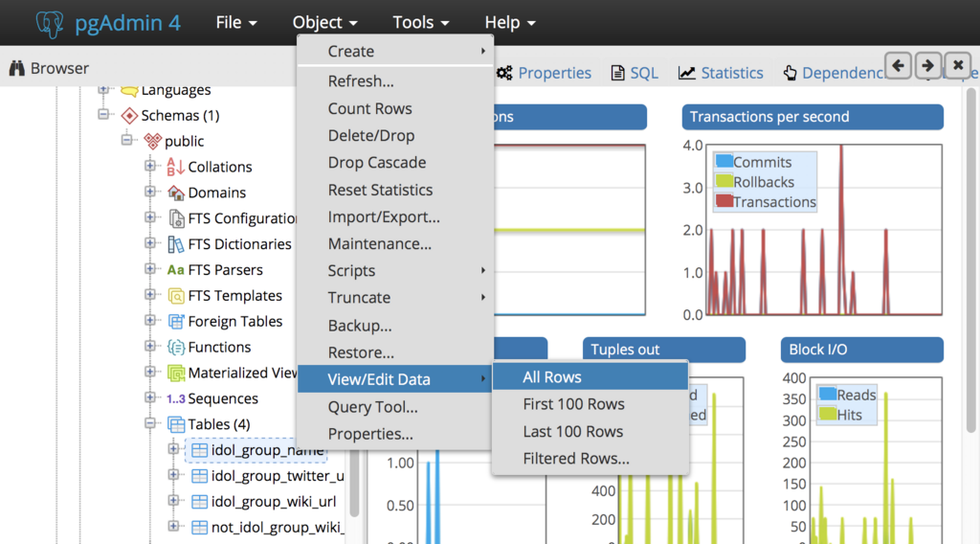Screen dimensions: 980x544
Task: Collapse the Tables (4) node
Action: (150, 423)
